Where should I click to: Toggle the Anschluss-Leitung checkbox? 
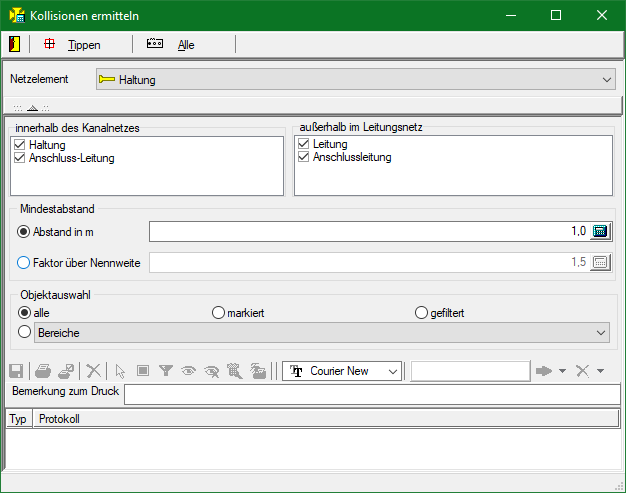tap(21, 158)
